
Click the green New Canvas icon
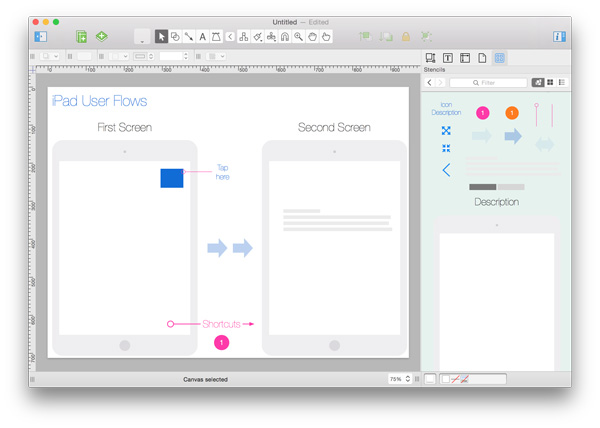click(x=81, y=37)
